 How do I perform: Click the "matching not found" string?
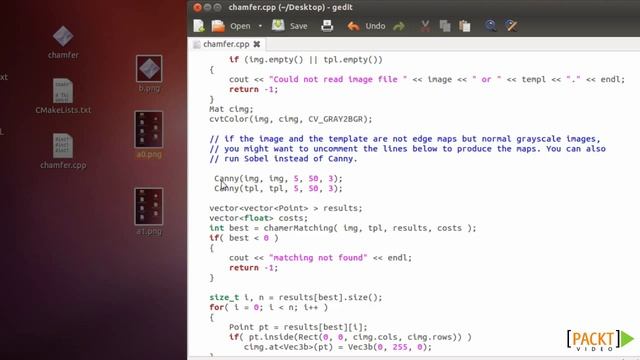coord(318,258)
